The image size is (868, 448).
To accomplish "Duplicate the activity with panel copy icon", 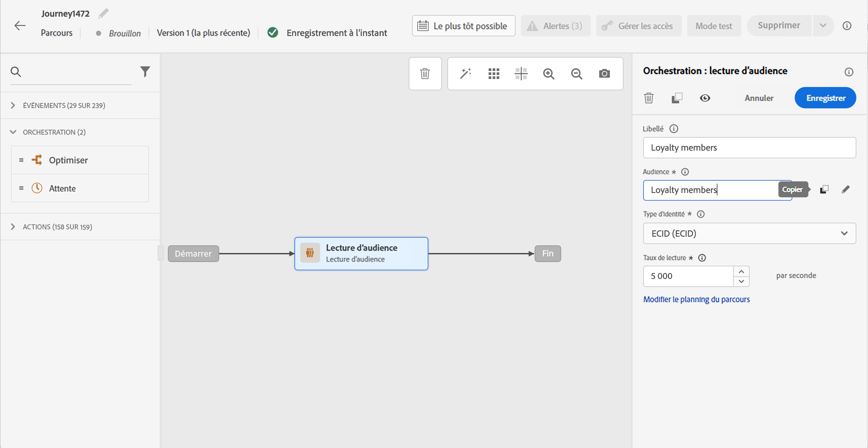I will (x=676, y=98).
